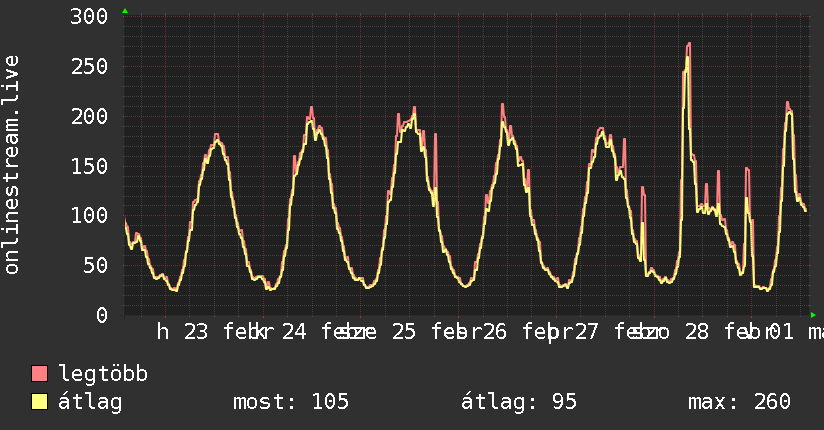Viewport: 824px width, 430px height.
Task: Click the yellow 'átlag' legend color swatch
Action: pyautogui.click(x=39, y=401)
